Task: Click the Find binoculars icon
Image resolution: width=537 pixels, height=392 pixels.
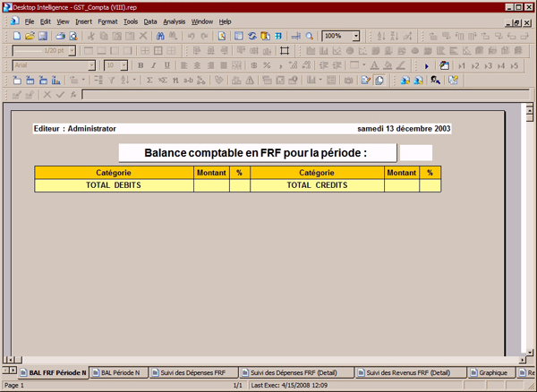Action: coord(161,36)
